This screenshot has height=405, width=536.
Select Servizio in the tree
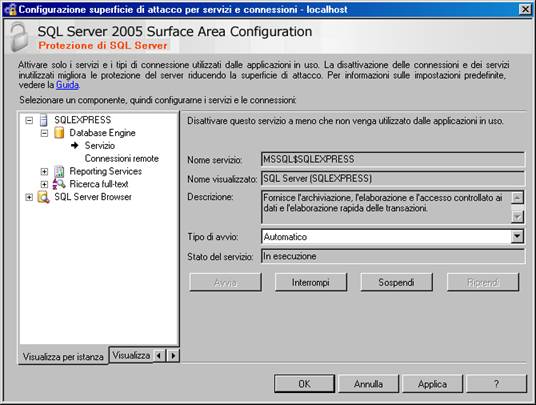[99, 146]
